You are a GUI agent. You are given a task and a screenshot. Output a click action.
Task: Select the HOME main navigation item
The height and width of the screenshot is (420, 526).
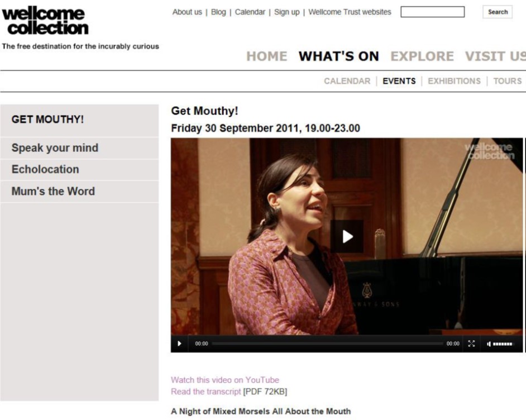[267, 56]
